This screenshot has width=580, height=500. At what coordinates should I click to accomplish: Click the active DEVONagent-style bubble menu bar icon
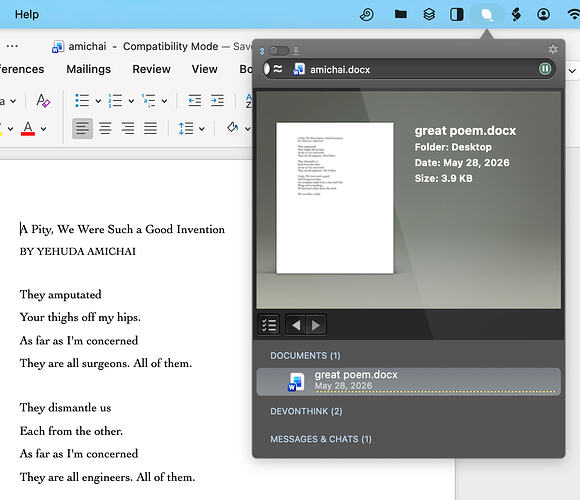[487, 15]
